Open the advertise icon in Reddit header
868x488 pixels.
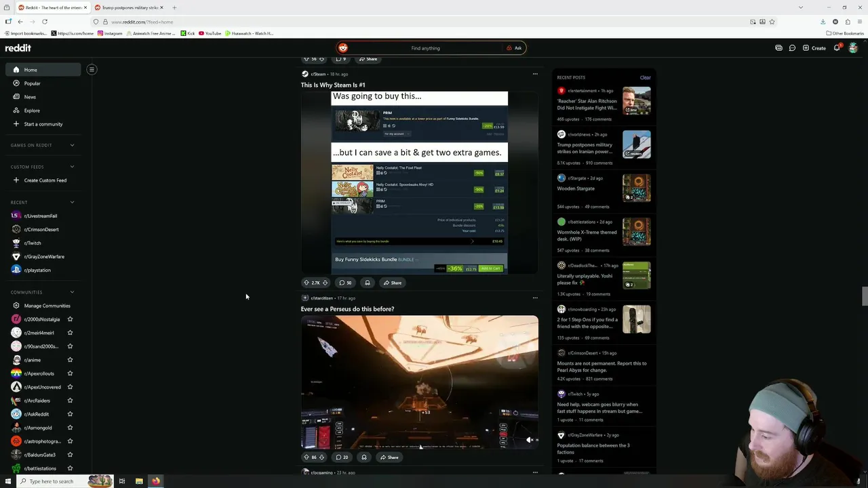pyautogui.click(x=778, y=48)
